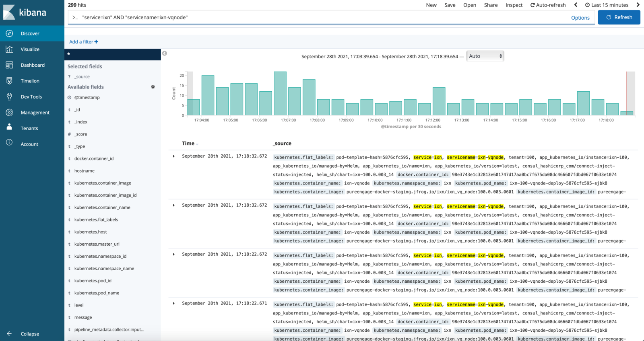The width and height of the screenshot is (644, 341).
Task: Open Tenants via person icon
Action: (x=9, y=127)
